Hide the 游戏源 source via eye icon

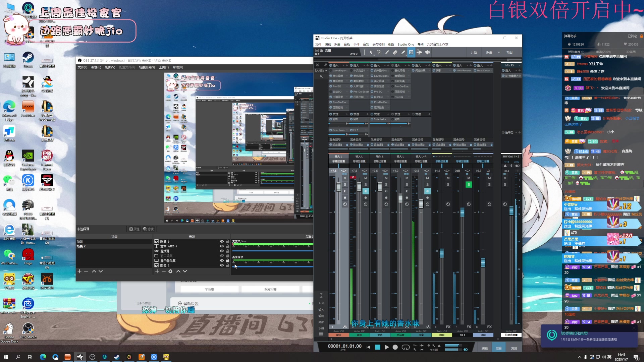click(222, 251)
